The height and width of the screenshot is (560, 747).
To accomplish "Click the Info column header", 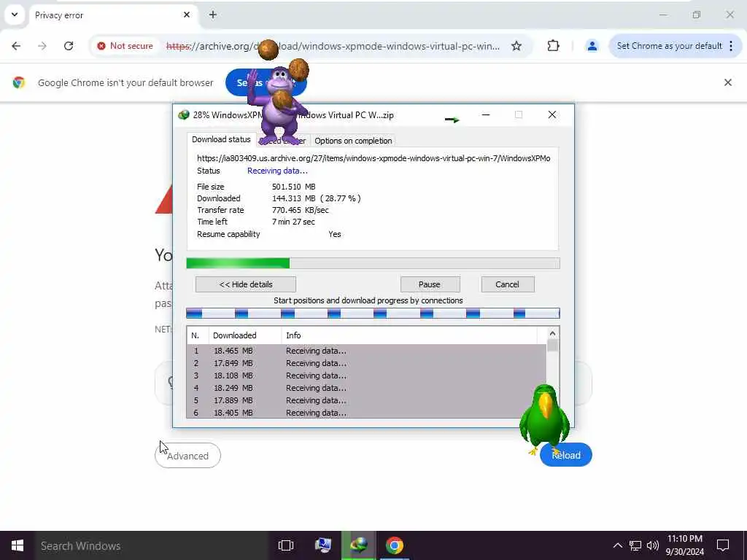I will tap(409, 335).
